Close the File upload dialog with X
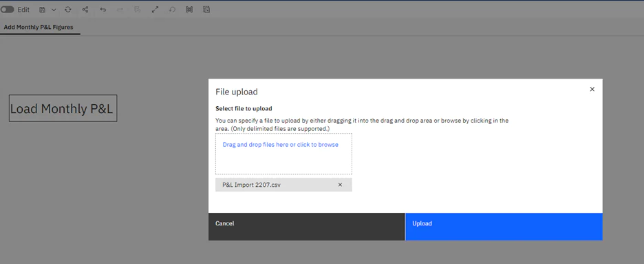Image resolution: width=644 pixels, height=264 pixels. (592, 89)
